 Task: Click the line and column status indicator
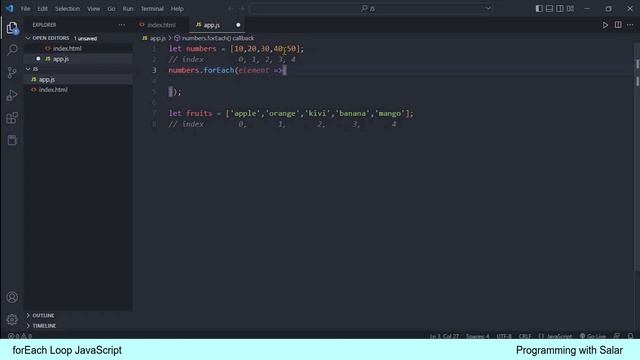click(x=444, y=336)
